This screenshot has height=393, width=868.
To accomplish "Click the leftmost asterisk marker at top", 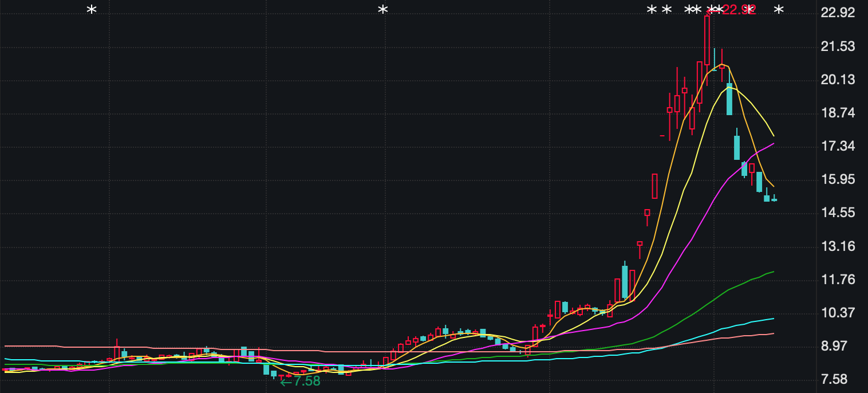I will coord(91,10).
